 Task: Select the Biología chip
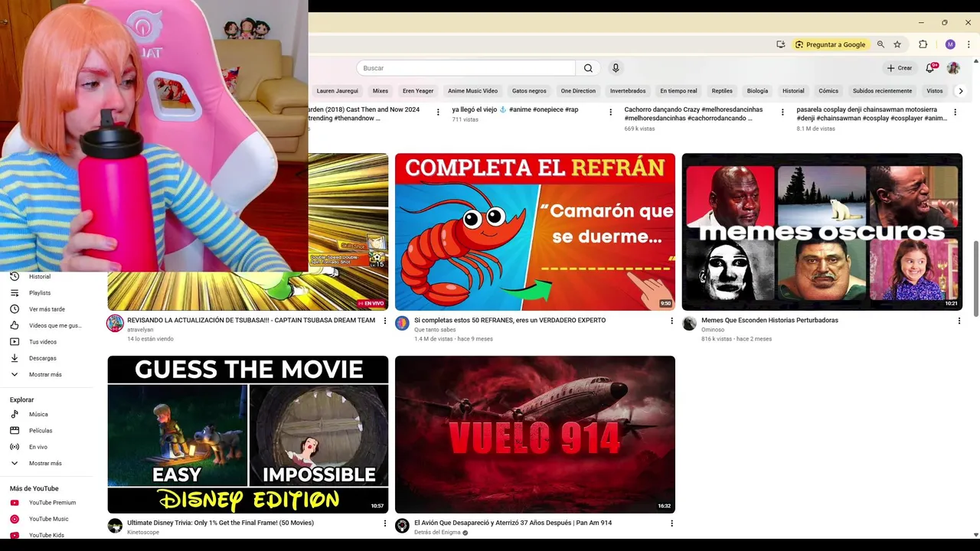[757, 91]
